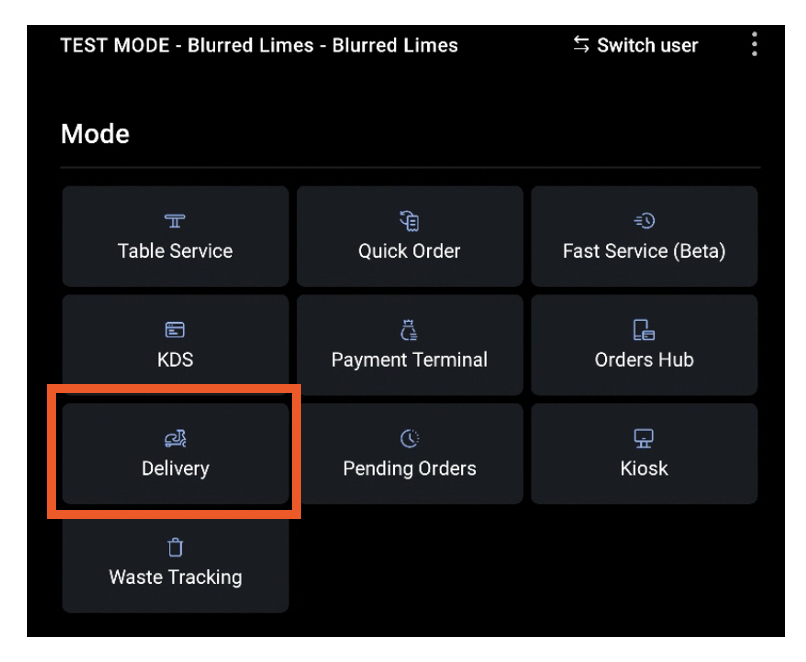806x662 pixels.
Task: Click the Waste Tracking trash icon
Action: [174, 546]
